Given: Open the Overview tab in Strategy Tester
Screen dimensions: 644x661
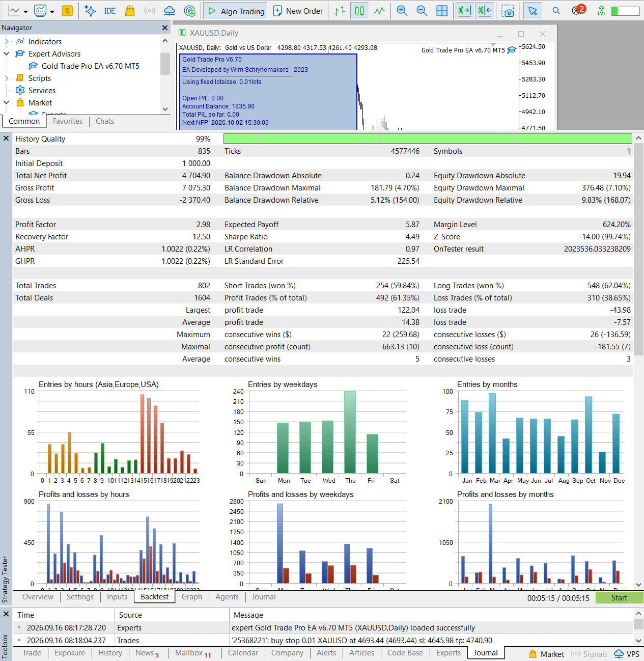Looking at the screenshot, I should [x=38, y=597].
